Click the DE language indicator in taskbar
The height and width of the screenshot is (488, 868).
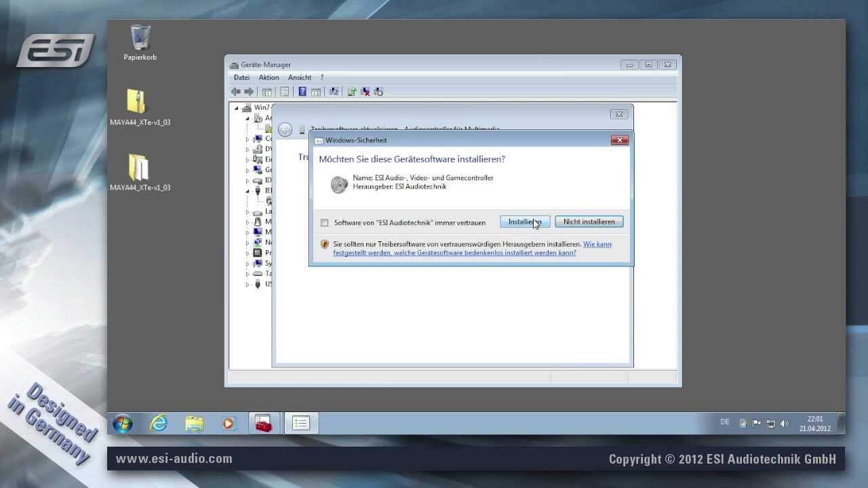point(725,422)
